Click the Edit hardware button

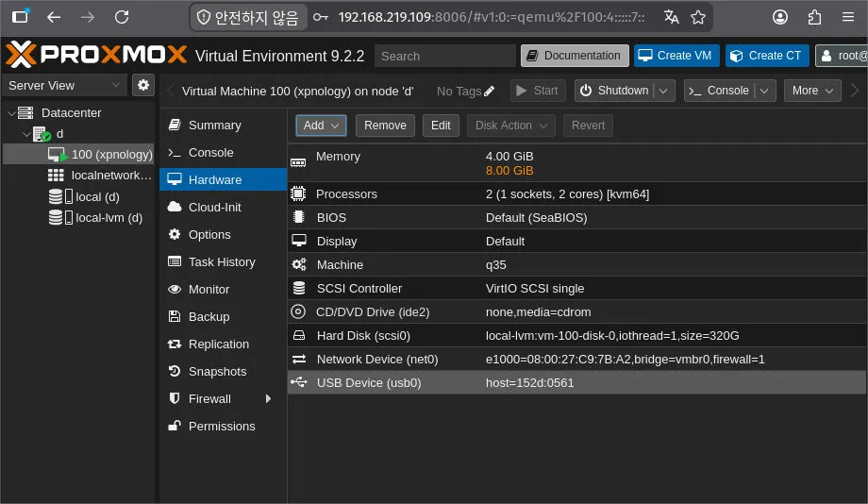point(441,126)
